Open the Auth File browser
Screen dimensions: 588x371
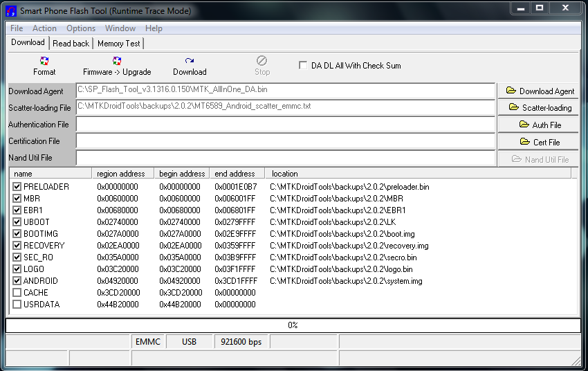540,125
